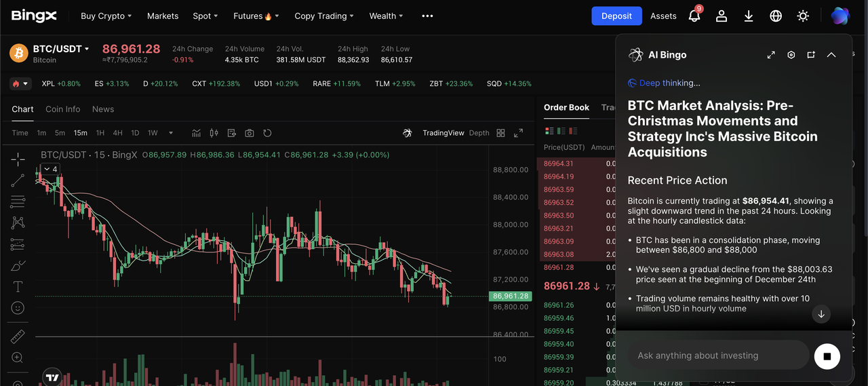This screenshot has height=386, width=868.
Task: Open the notifications bell
Action: [694, 16]
